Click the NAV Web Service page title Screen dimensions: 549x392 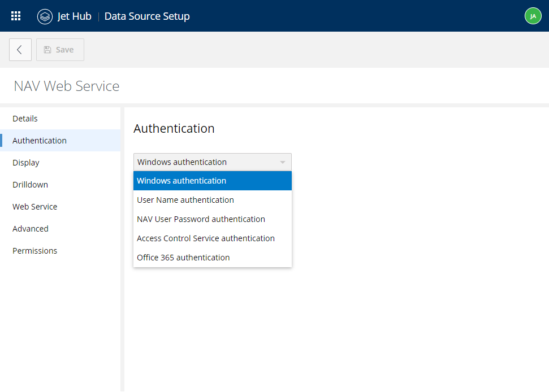click(67, 86)
